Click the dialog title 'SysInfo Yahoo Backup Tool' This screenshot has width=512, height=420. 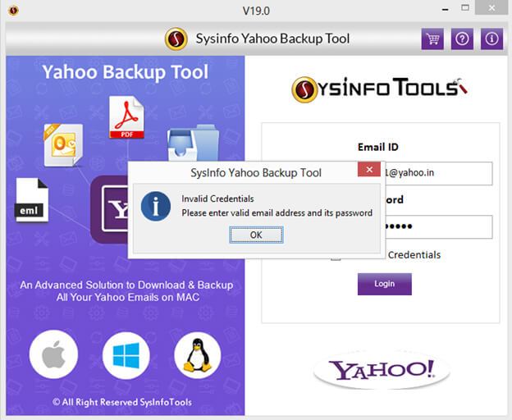pos(256,172)
